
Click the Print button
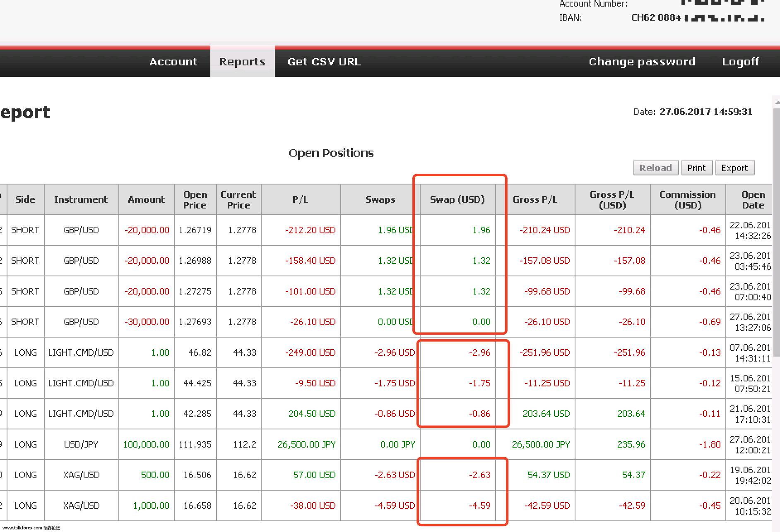[696, 168]
